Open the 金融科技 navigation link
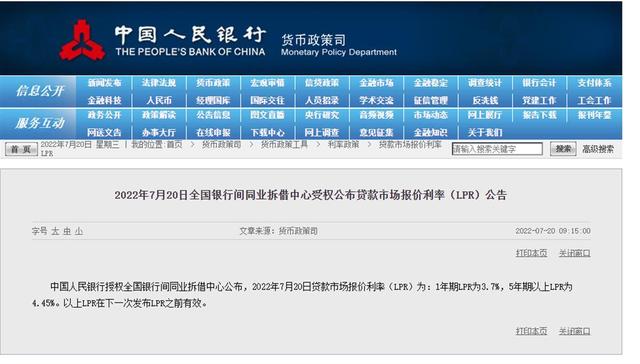Screen dimensions: 640x364 (104, 100)
